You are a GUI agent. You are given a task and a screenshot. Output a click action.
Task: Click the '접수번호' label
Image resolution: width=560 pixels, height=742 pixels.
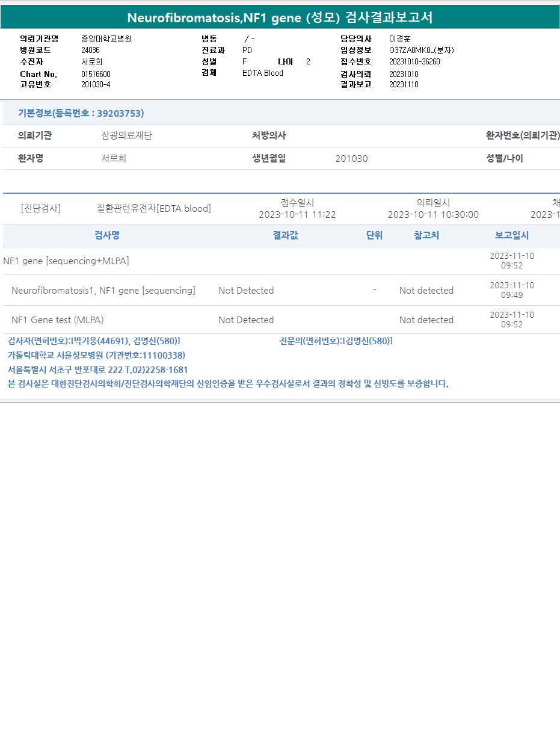tap(356, 61)
